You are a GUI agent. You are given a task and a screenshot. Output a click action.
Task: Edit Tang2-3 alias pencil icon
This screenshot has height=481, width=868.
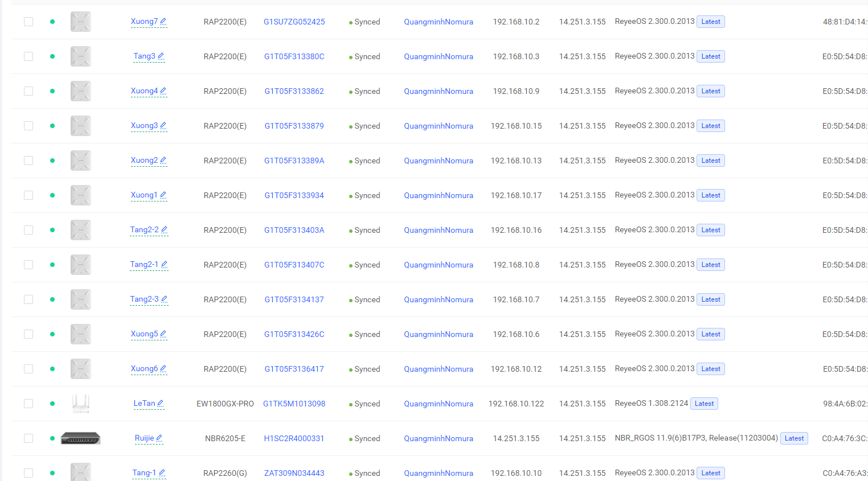[x=164, y=299]
